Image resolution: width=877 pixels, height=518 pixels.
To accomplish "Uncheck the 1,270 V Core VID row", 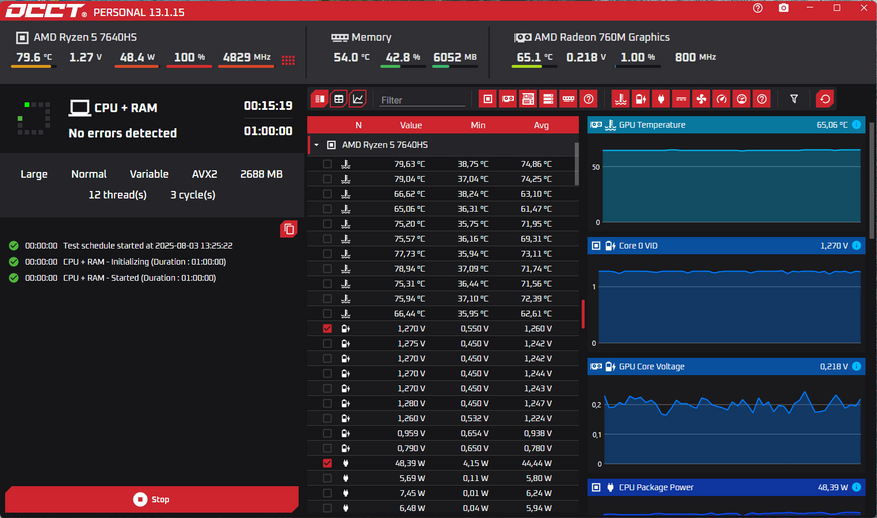I will [327, 328].
